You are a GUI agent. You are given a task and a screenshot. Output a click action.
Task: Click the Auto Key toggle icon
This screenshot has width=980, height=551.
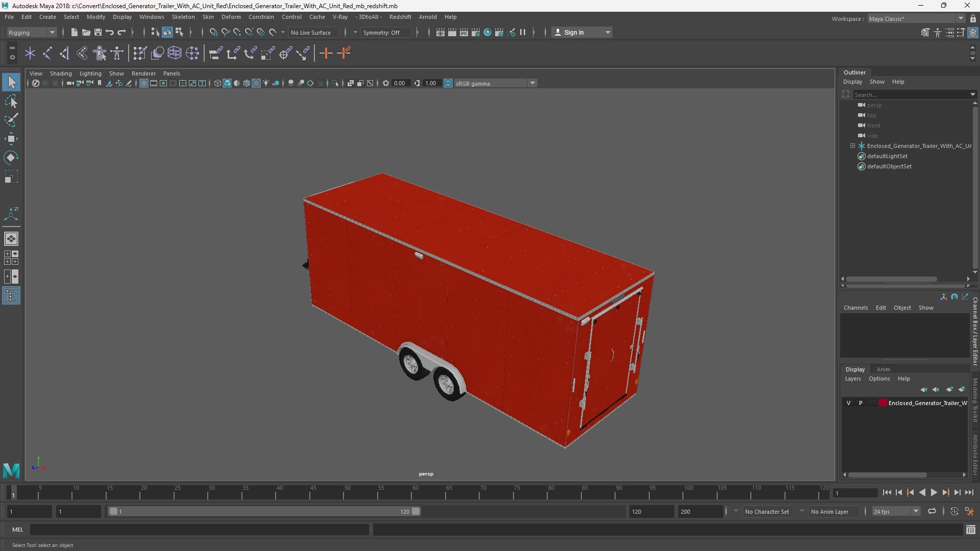click(954, 511)
